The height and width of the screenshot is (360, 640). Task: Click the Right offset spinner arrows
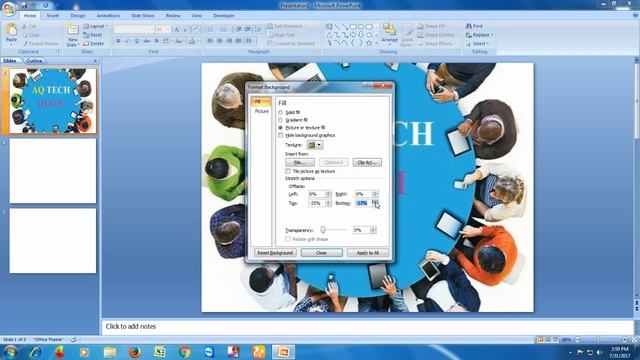375,194
